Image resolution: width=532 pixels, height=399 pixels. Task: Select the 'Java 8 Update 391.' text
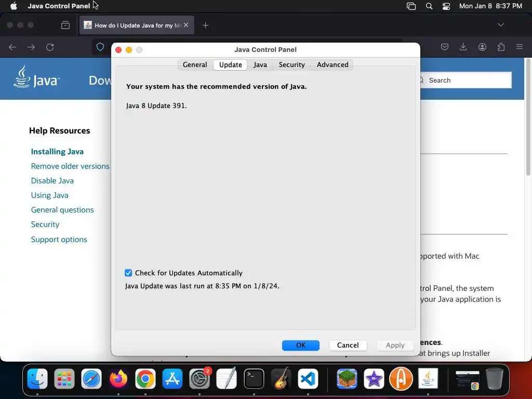pyautogui.click(x=156, y=105)
